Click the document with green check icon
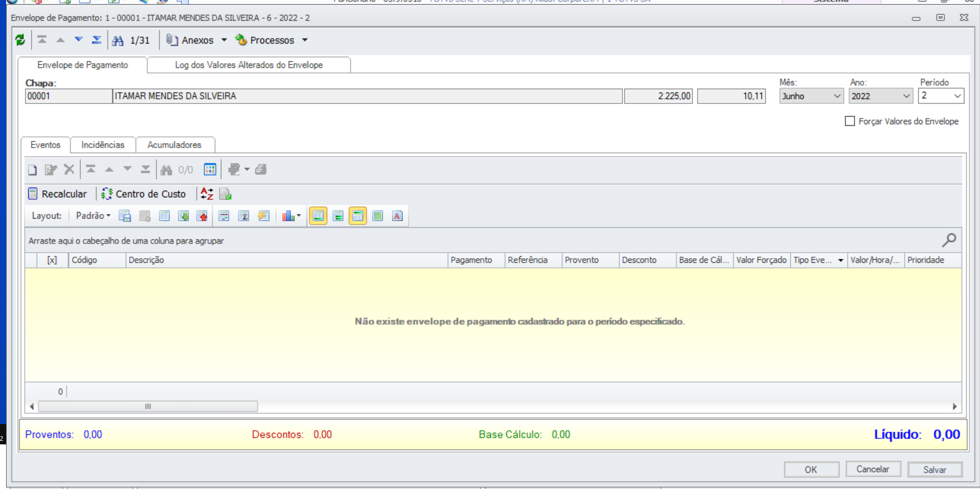Viewport: 980px width, 489px height. (x=225, y=194)
